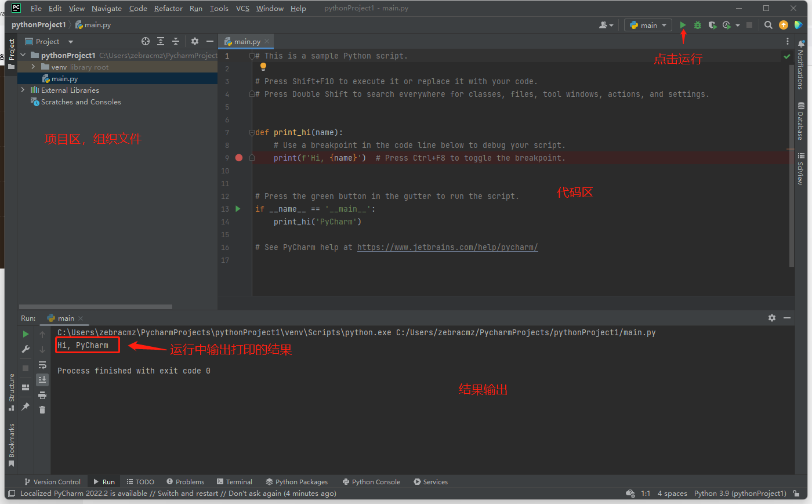Open the Refactor menu
812x504 pixels.
168,8
